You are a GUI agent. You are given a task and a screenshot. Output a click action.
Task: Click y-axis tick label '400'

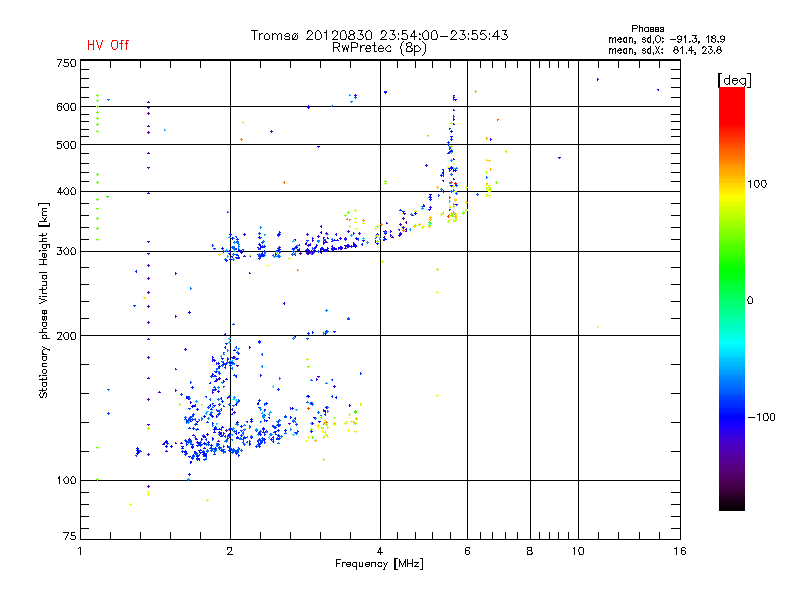[66, 192]
